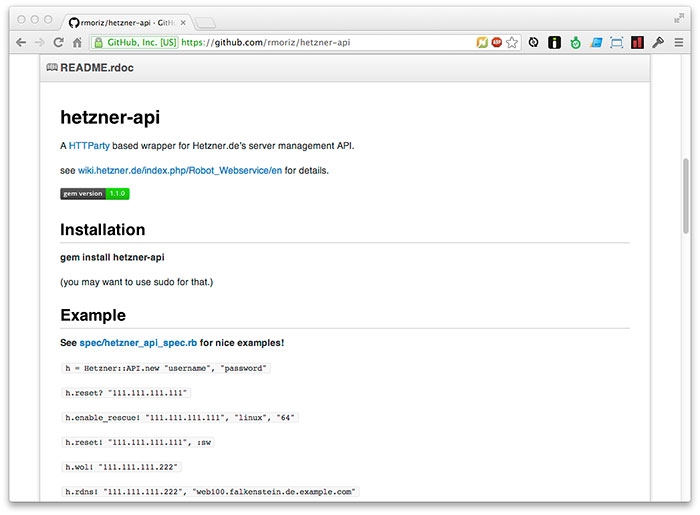Click the h.rdns! code line
This screenshot has height=515, width=700.
tap(210, 491)
